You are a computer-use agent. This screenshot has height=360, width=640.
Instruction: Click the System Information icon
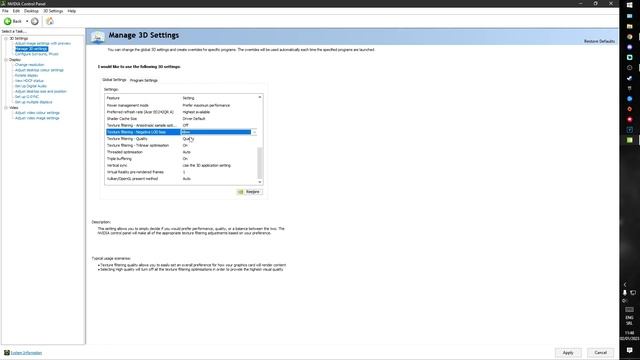7,353
